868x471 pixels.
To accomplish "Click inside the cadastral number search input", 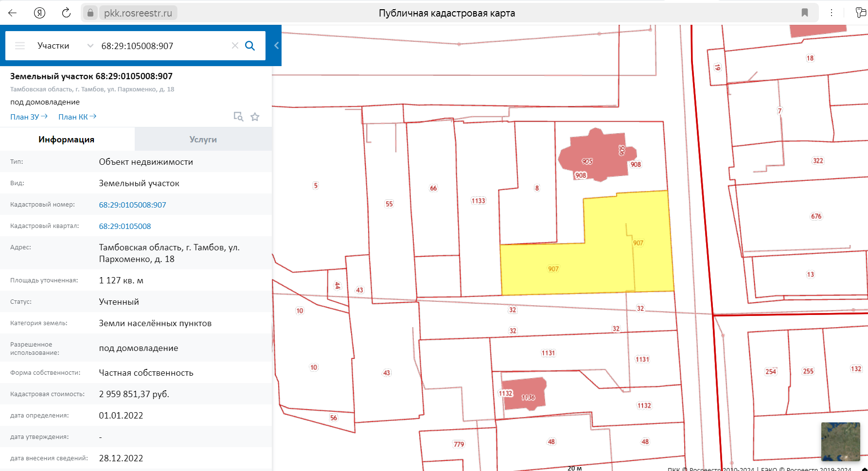I will pyautogui.click(x=163, y=46).
